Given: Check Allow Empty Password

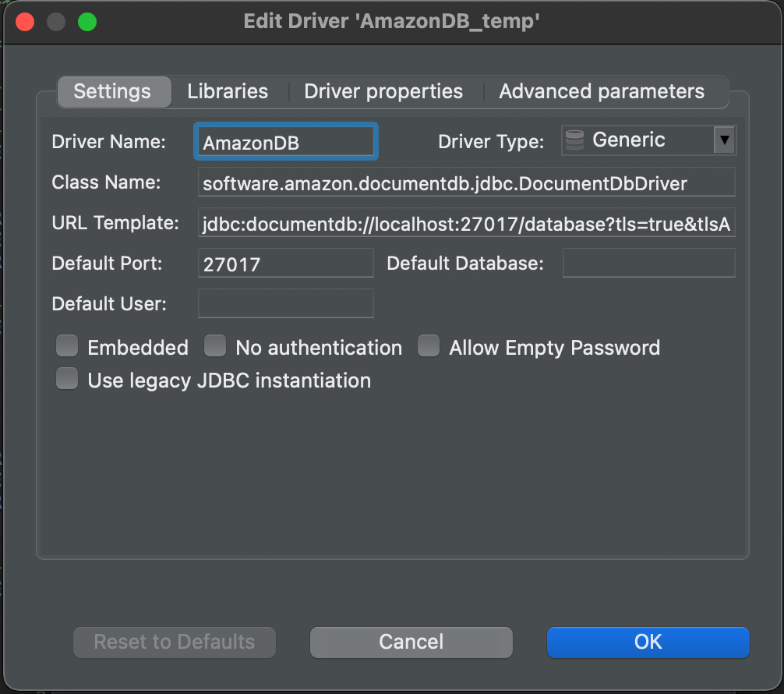Looking at the screenshot, I should tap(429, 345).
